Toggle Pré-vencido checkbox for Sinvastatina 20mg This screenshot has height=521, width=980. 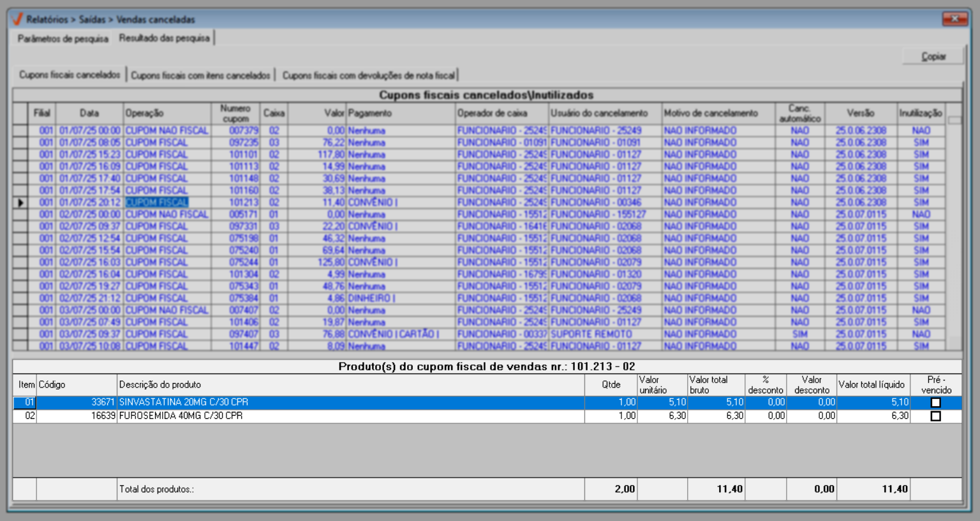(x=935, y=403)
